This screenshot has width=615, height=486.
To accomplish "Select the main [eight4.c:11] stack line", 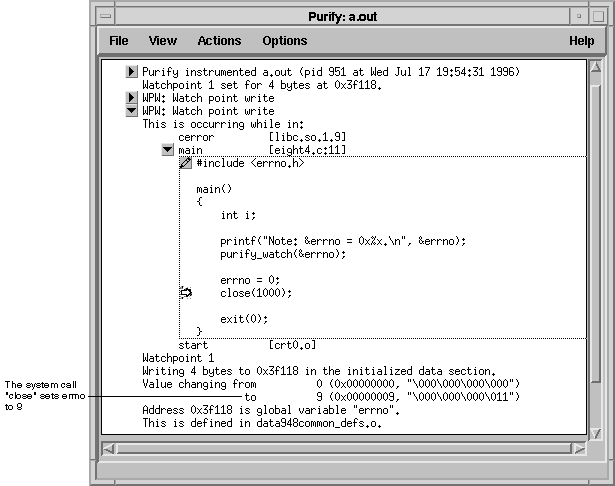I will pos(262,150).
